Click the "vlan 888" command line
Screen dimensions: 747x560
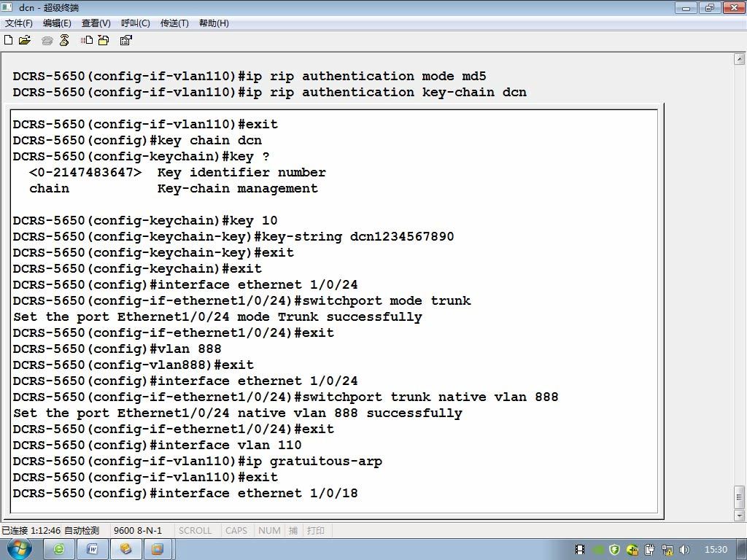[x=117, y=349]
